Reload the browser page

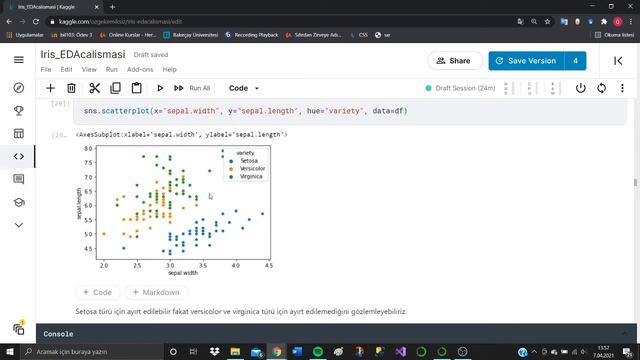point(36,22)
